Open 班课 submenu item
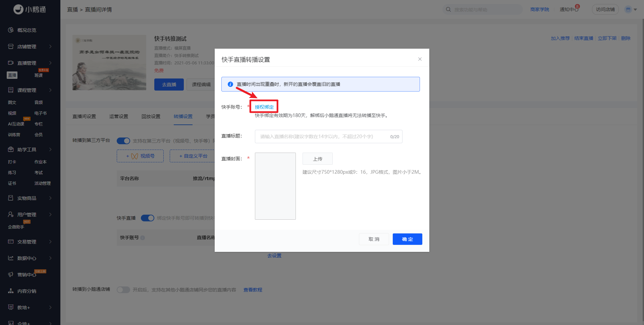644x325 pixels. [x=39, y=75]
